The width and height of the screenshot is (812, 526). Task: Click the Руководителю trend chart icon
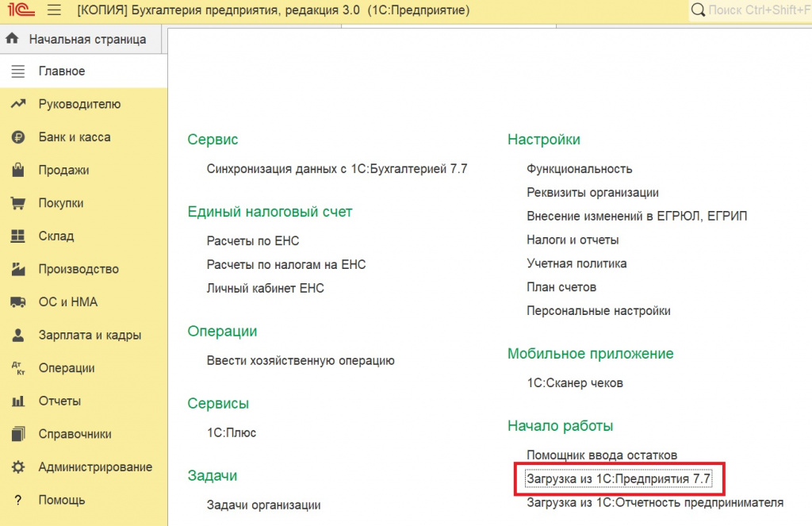click(x=18, y=104)
